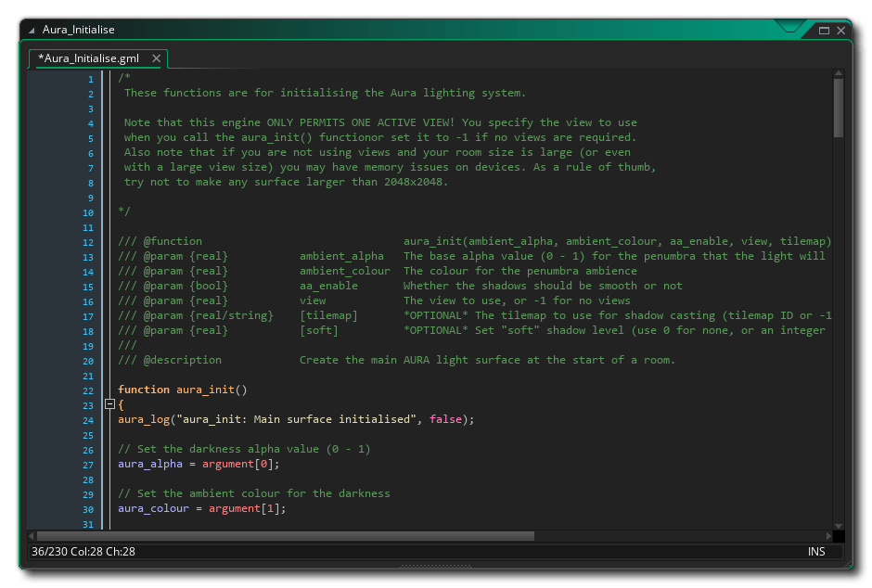Screen dimensions: 872x588
Task: Click 'argument[1]' on line 30
Action: click(x=244, y=508)
